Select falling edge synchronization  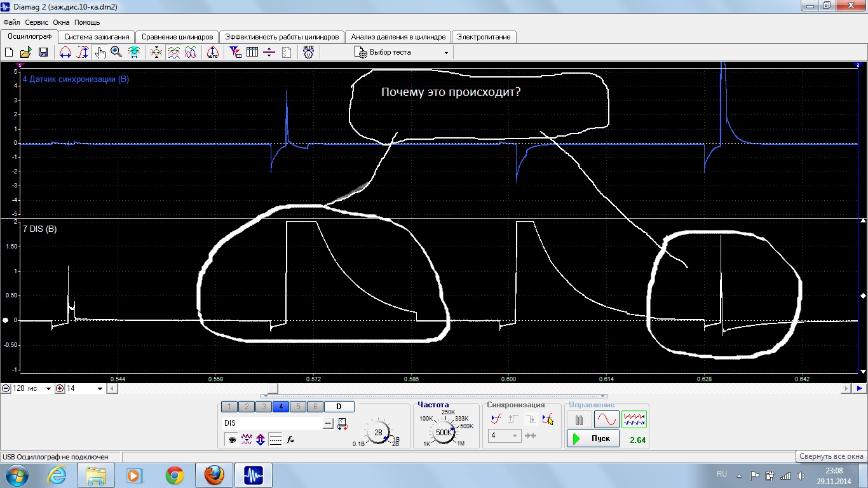pyautogui.click(x=531, y=419)
